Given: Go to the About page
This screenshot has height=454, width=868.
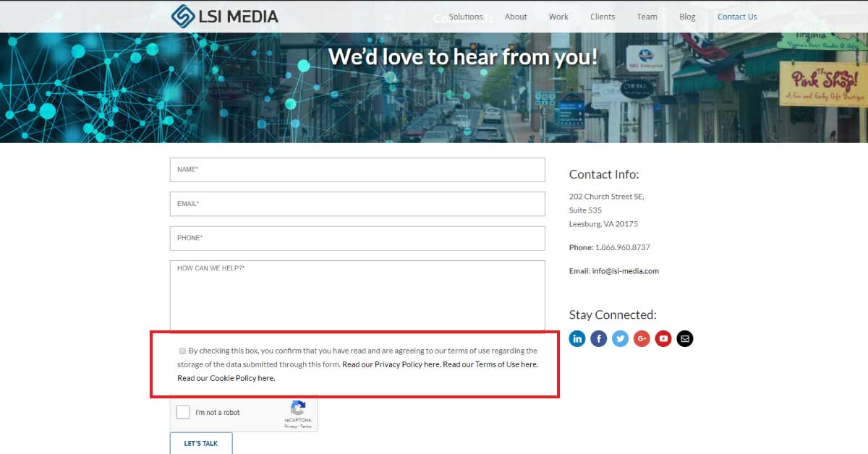Looking at the screenshot, I should (516, 17).
